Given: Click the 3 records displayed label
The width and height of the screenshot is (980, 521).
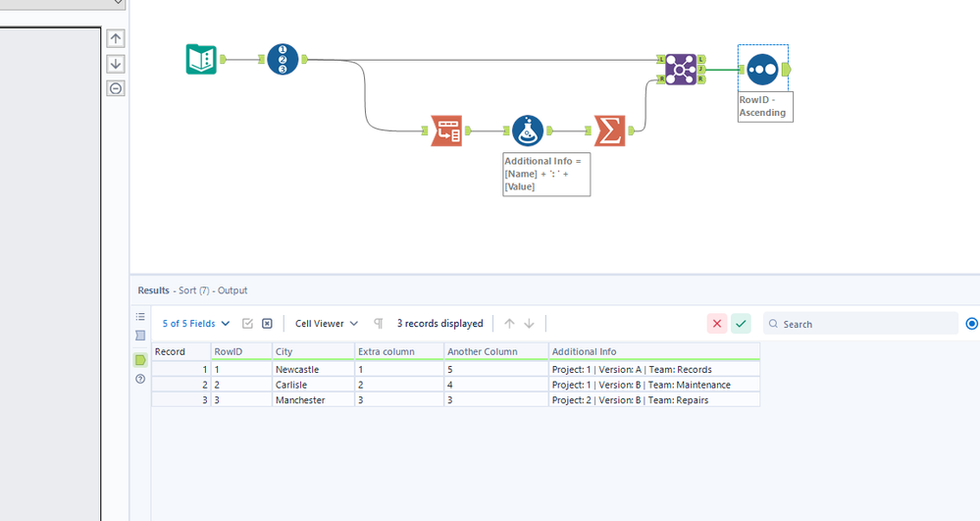Looking at the screenshot, I should point(440,324).
